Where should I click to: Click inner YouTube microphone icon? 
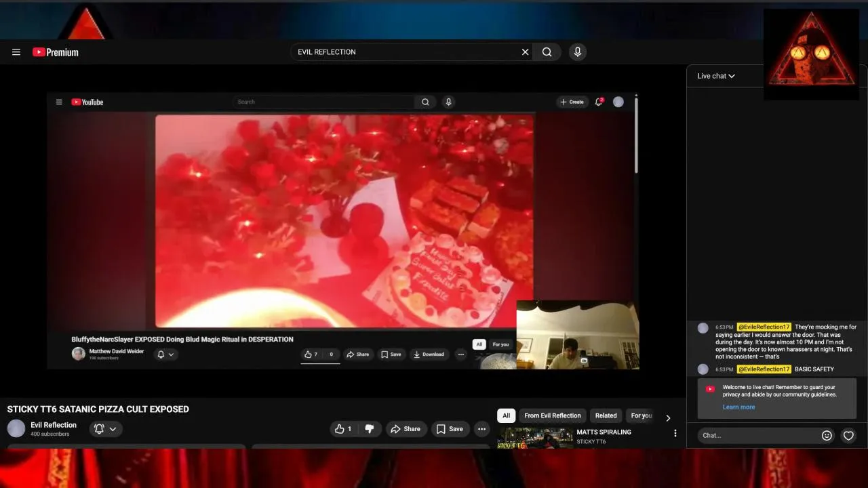click(x=448, y=102)
